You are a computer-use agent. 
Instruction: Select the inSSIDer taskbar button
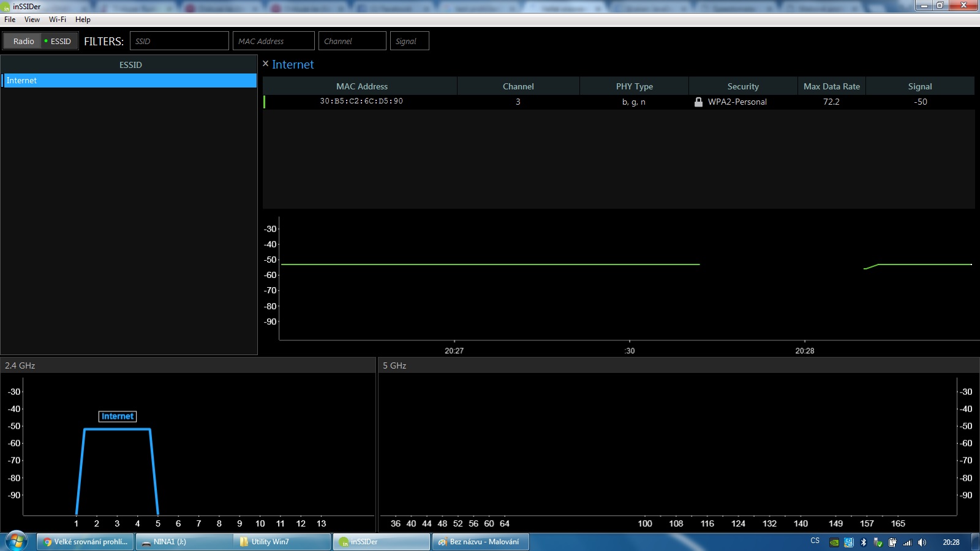[x=382, y=542]
